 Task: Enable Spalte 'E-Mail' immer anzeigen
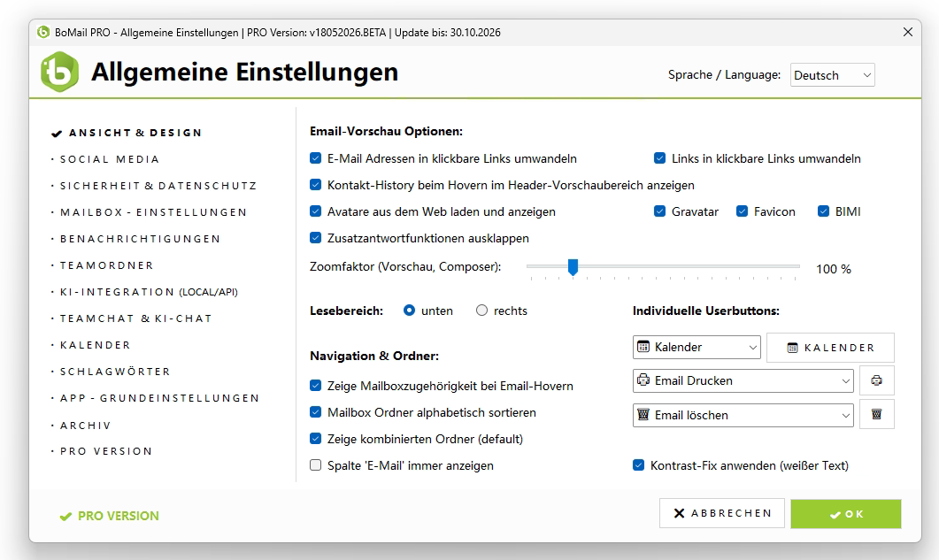pos(316,465)
